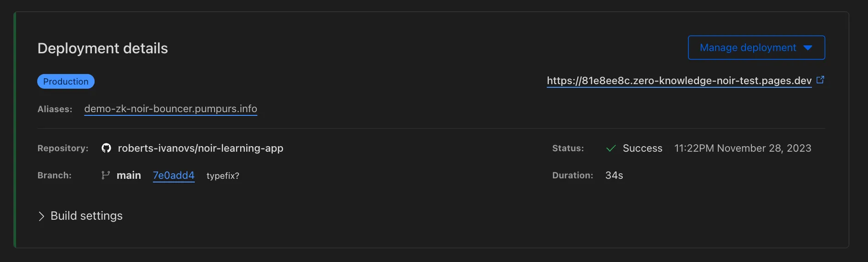Viewport: 868px width, 262px height.
Task: Click the Deployment details heading
Action: coord(103,48)
